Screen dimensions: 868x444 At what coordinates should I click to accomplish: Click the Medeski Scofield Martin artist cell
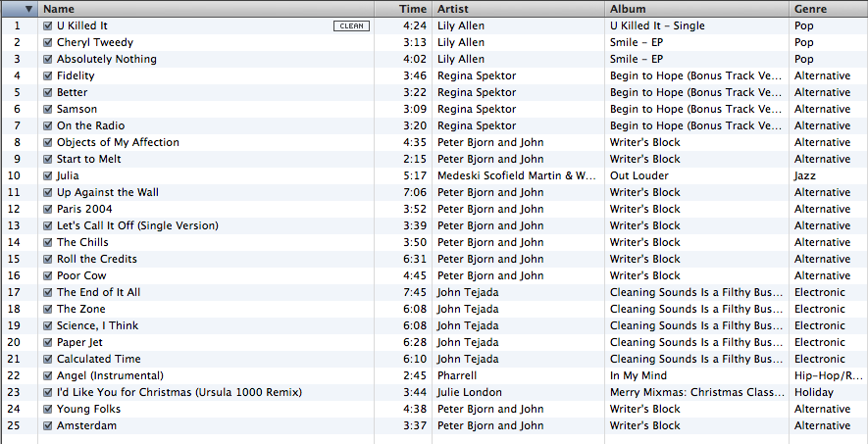point(518,175)
